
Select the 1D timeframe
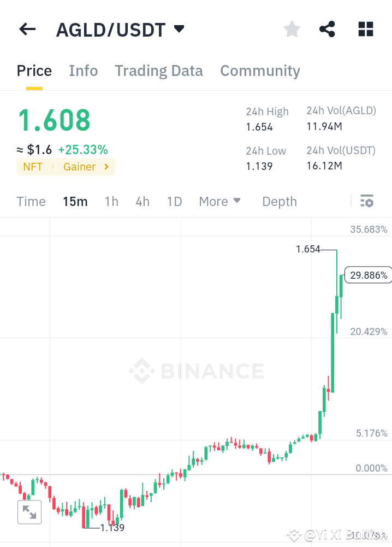click(174, 201)
